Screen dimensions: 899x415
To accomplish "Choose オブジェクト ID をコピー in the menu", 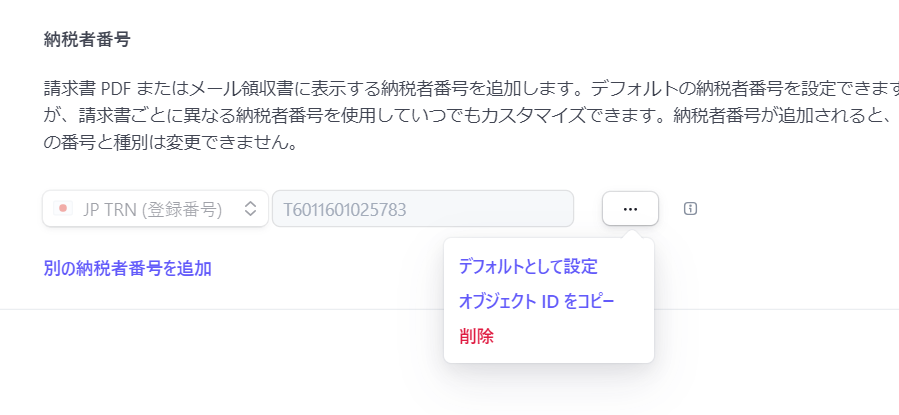I will (536, 301).
